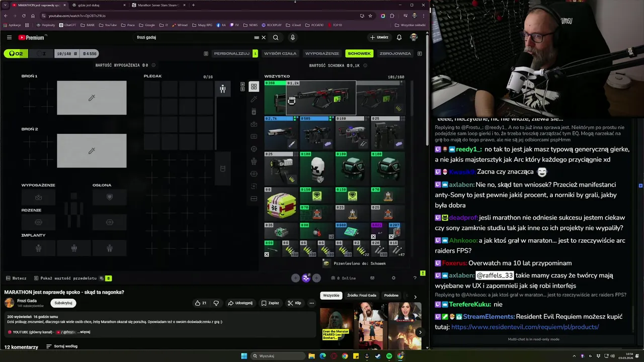The height and width of the screenshot is (362, 644).
Task: Open Windows taskbar Wyszukaj search box
Action: 278,356
